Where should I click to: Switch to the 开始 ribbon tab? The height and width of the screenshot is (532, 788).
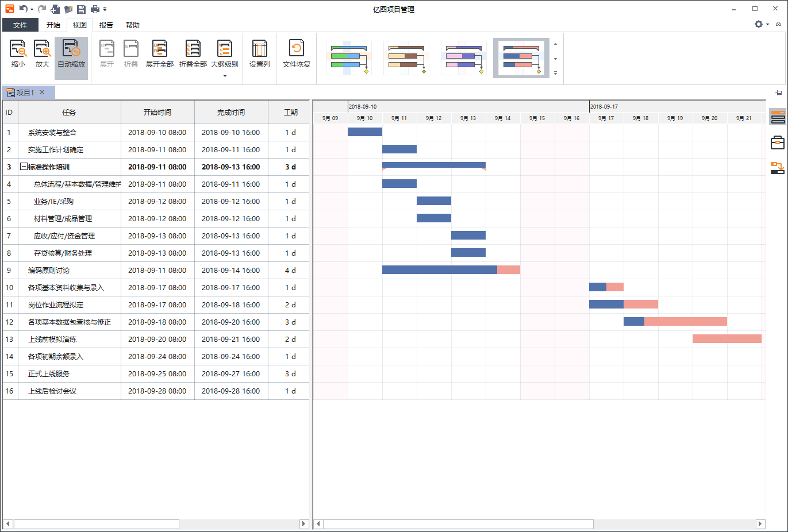tap(53, 25)
